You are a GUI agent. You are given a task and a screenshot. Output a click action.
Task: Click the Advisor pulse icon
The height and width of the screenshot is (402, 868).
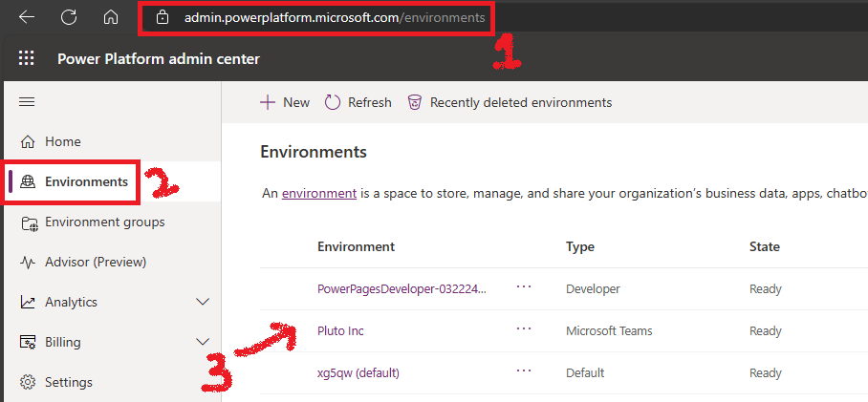pyautogui.click(x=27, y=262)
